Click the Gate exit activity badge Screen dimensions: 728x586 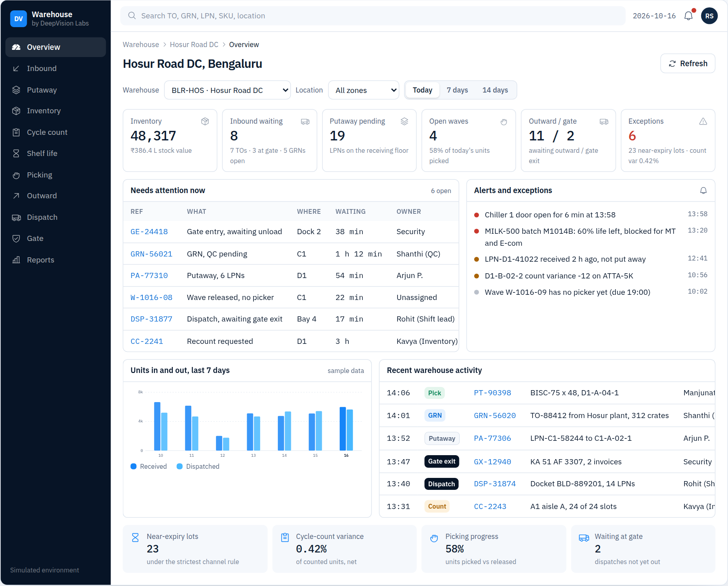[442, 462]
